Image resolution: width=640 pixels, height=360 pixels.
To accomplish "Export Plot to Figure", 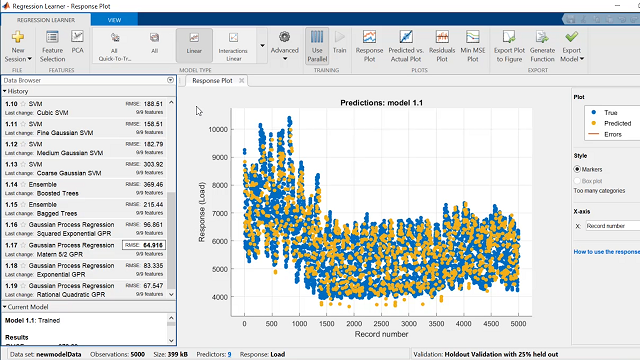I will [x=509, y=46].
